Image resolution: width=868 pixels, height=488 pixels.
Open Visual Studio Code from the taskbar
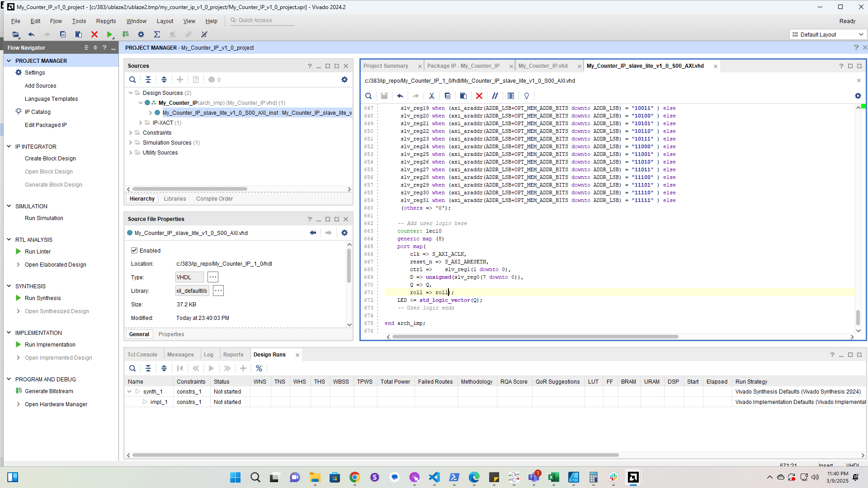click(434, 478)
